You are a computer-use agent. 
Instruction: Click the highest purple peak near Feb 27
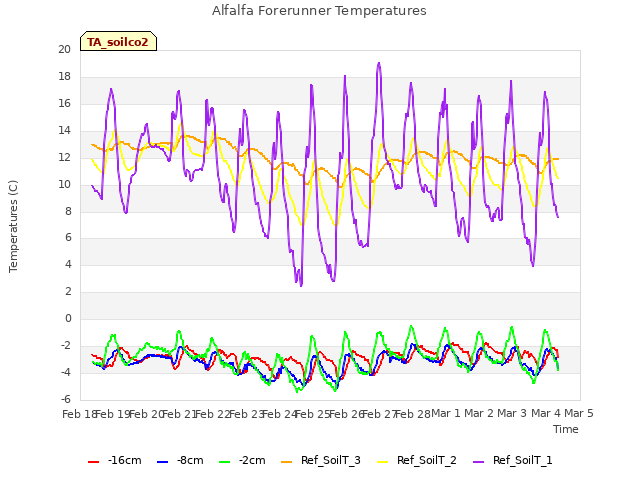coord(379,64)
